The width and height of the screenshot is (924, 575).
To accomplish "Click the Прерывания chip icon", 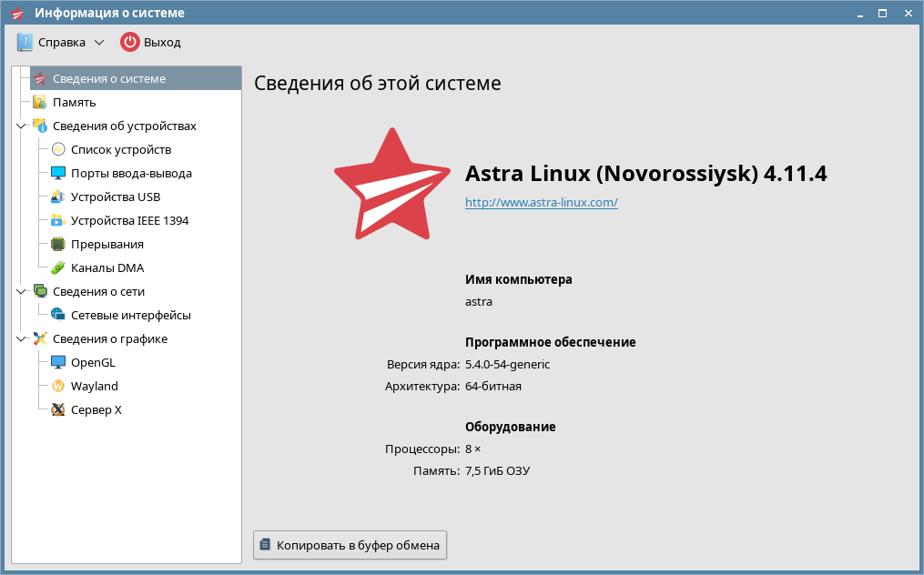I will pyautogui.click(x=57, y=244).
